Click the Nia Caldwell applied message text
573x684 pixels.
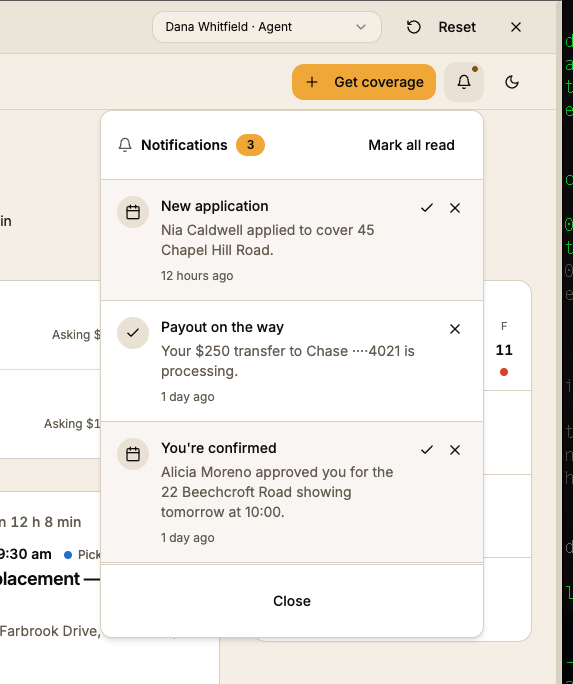pyautogui.click(x=267, y=240)
